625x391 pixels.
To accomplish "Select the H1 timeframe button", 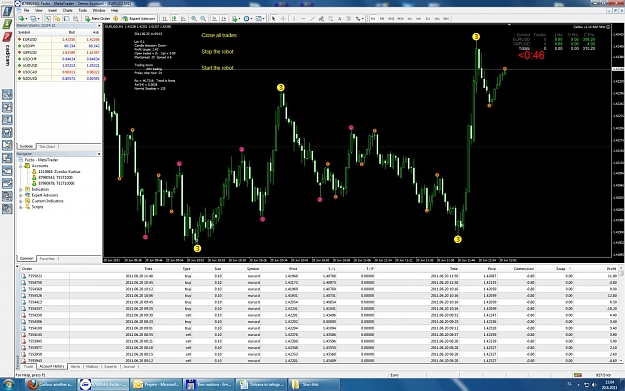I will (410, 18).
